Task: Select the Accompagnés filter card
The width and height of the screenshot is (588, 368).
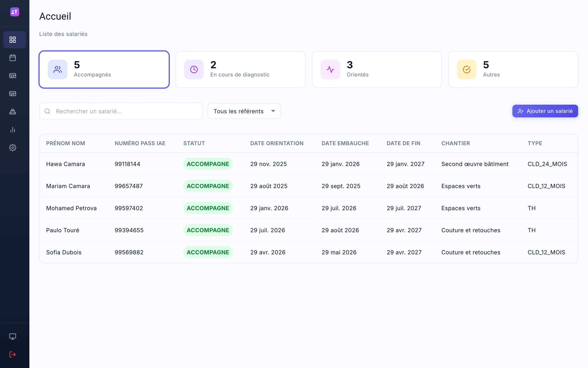Action: pos(104,70)
